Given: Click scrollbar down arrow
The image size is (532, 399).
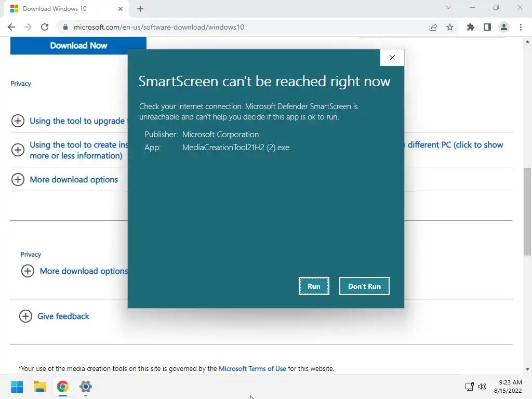Looking at the screenshot, I should pos(527,369).
